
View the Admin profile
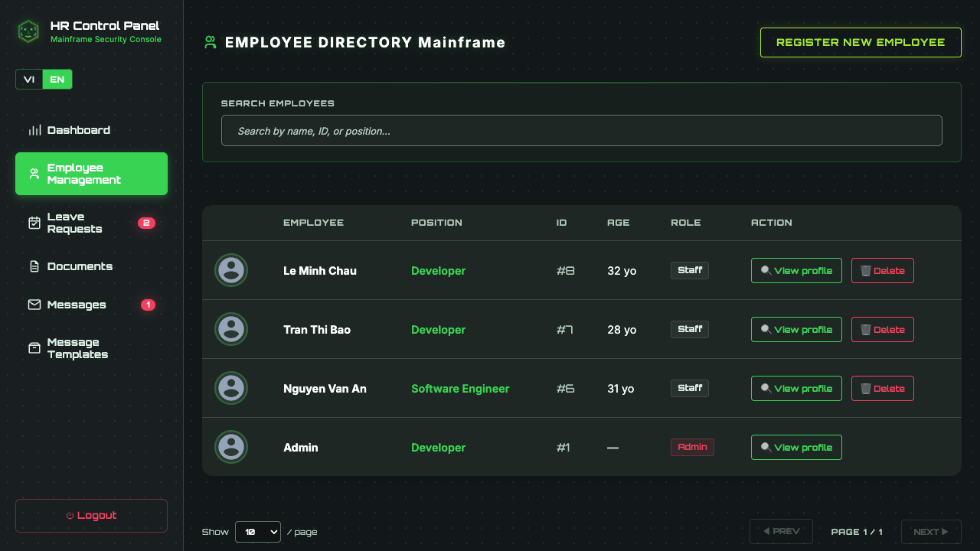click(796, 447)
